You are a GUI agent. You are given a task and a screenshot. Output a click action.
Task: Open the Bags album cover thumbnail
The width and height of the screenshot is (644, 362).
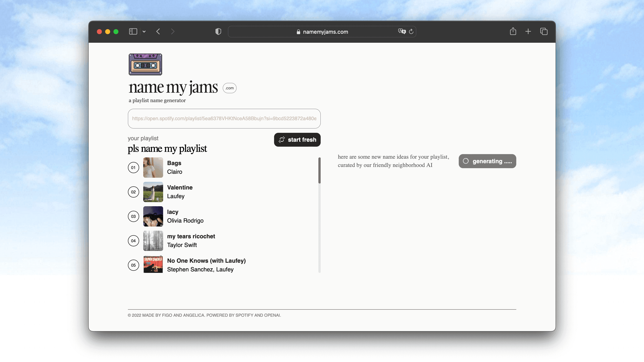tap(153, 167)
